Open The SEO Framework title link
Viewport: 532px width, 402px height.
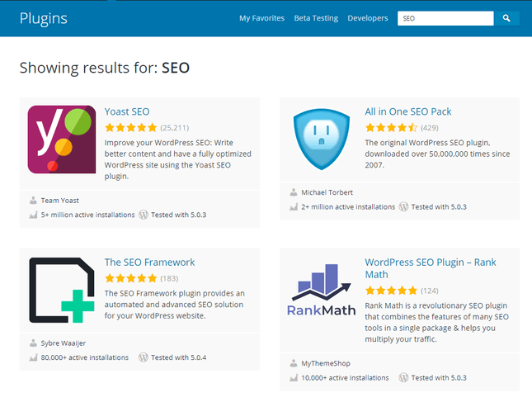coord(149,262)
